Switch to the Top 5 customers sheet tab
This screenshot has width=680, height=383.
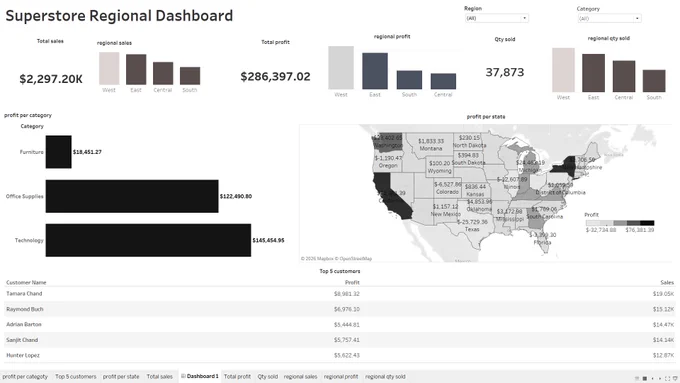click(x=75, y=376)
